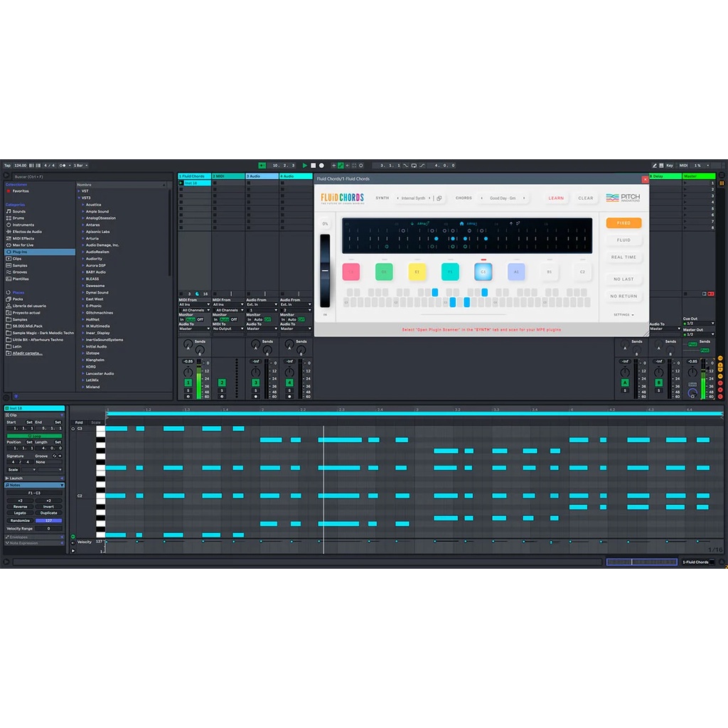Toggle track 3 activator button
This screenshot has width=728, height=728.
point(256,382)
